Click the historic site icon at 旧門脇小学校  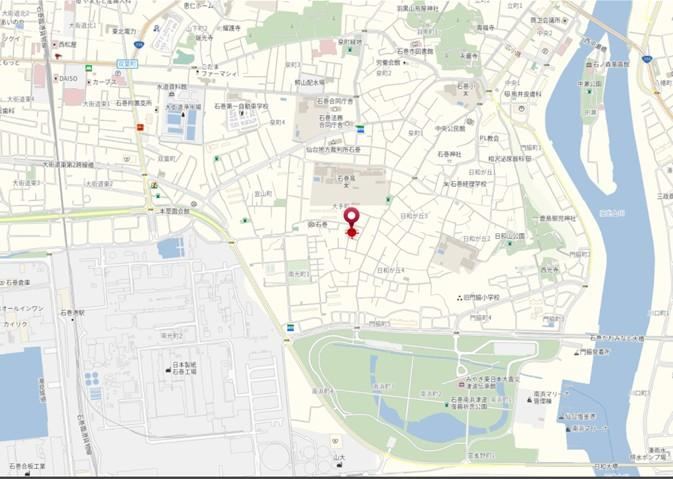tap(460, 297)
